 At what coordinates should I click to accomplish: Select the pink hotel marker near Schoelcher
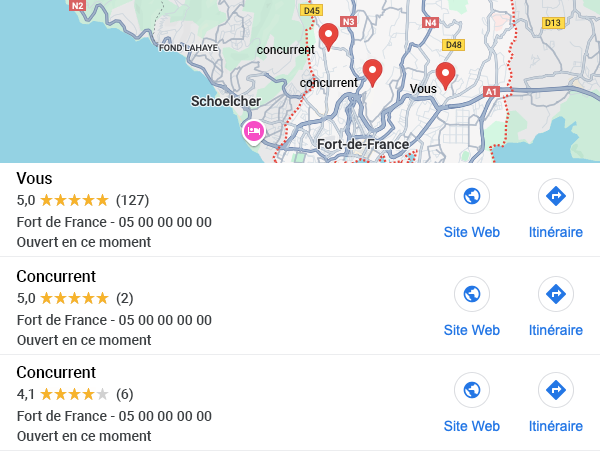pos(254,131)
